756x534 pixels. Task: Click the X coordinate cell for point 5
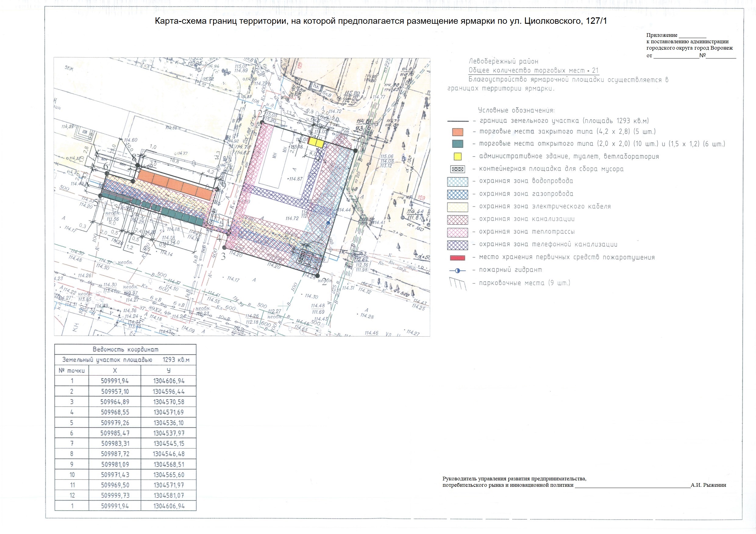click(115, 423)
